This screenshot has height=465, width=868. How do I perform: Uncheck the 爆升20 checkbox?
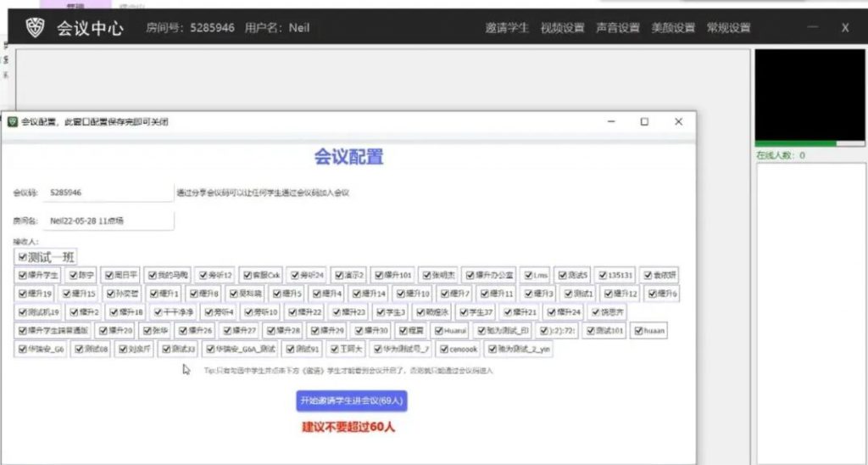pos(103,331)
